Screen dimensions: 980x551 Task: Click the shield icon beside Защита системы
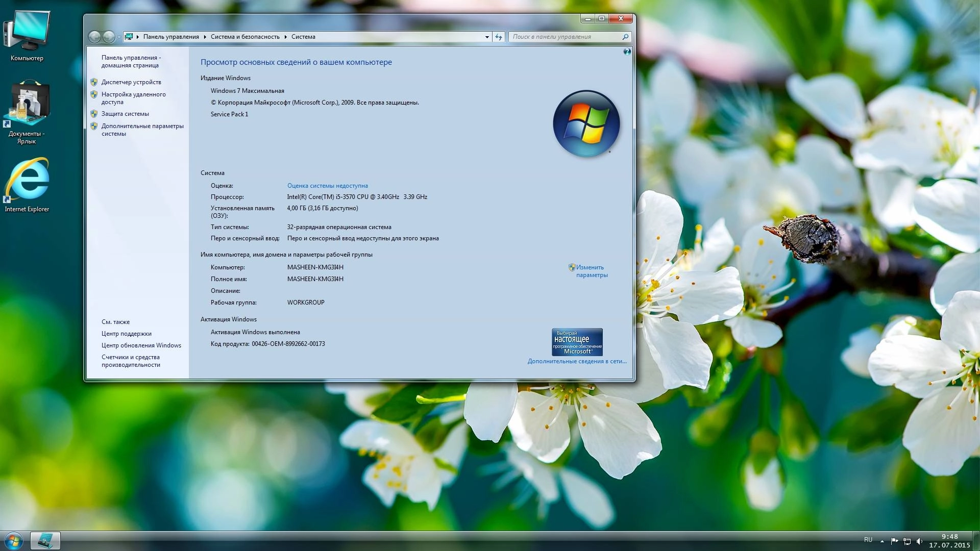tap(94, 114)
